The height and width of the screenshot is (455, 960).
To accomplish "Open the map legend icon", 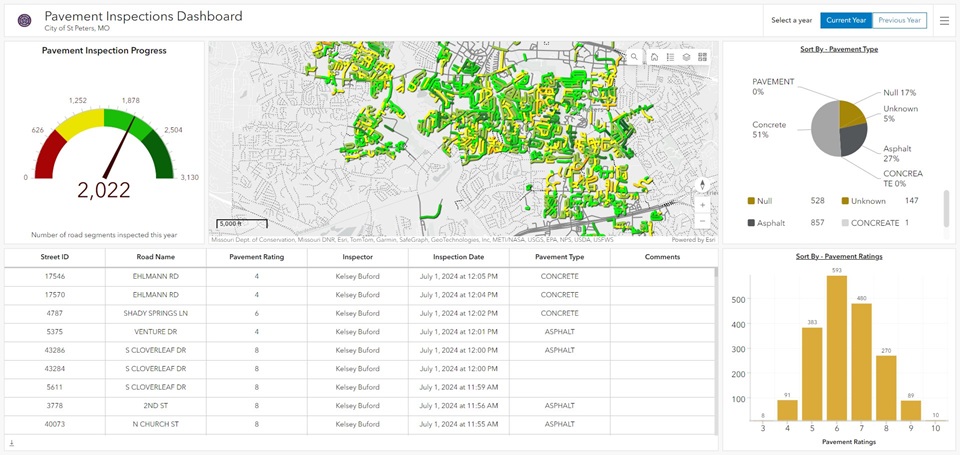I will click(x=670, y=57).
